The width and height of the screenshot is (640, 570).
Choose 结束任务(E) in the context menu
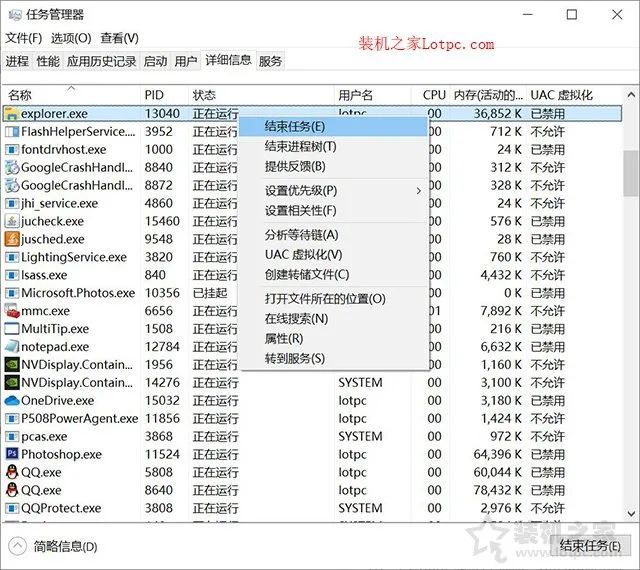[294, 126]
